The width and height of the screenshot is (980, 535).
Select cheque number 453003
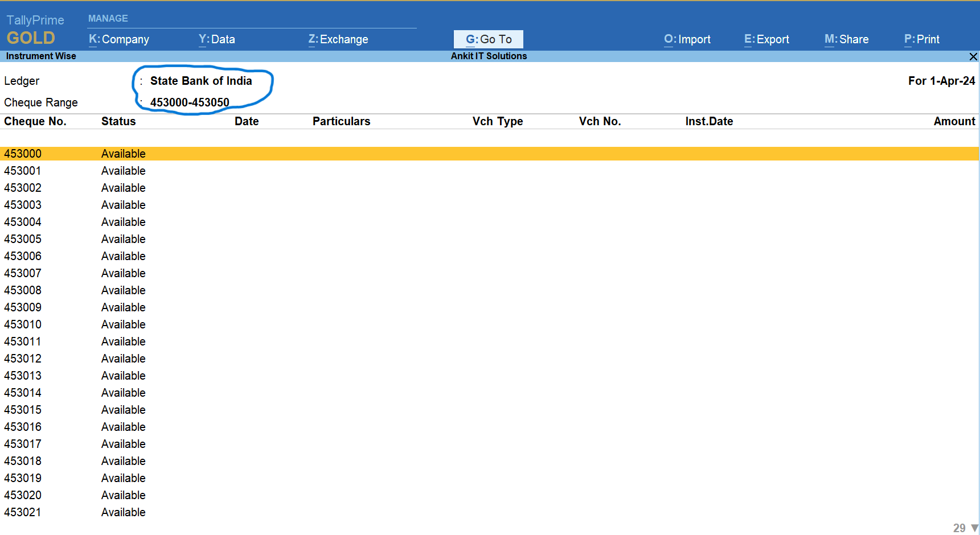pyautogui.click(x=23, y=205)
